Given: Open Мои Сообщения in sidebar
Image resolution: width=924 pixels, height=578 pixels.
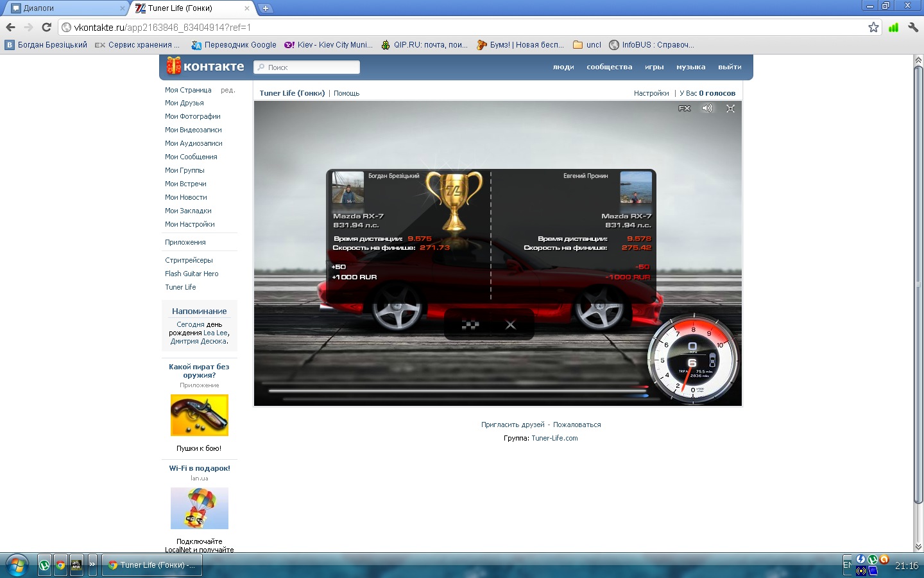Looking at the screenshot, I should click(191, 157).
